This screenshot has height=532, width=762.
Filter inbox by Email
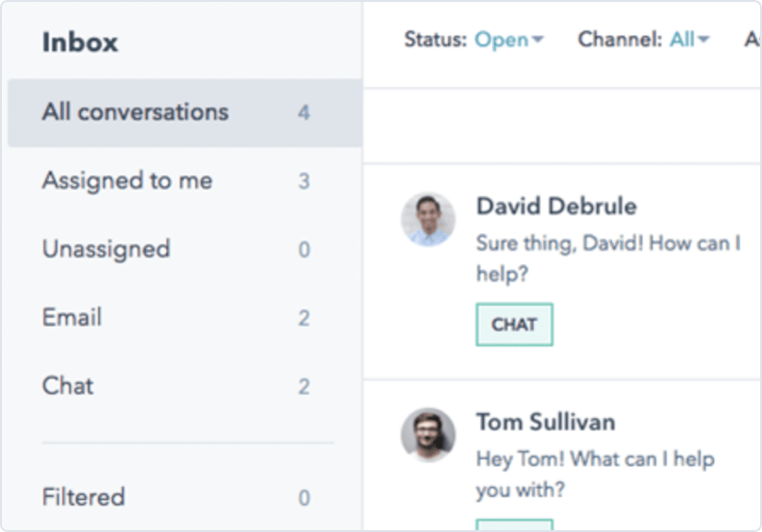(72, 318)
